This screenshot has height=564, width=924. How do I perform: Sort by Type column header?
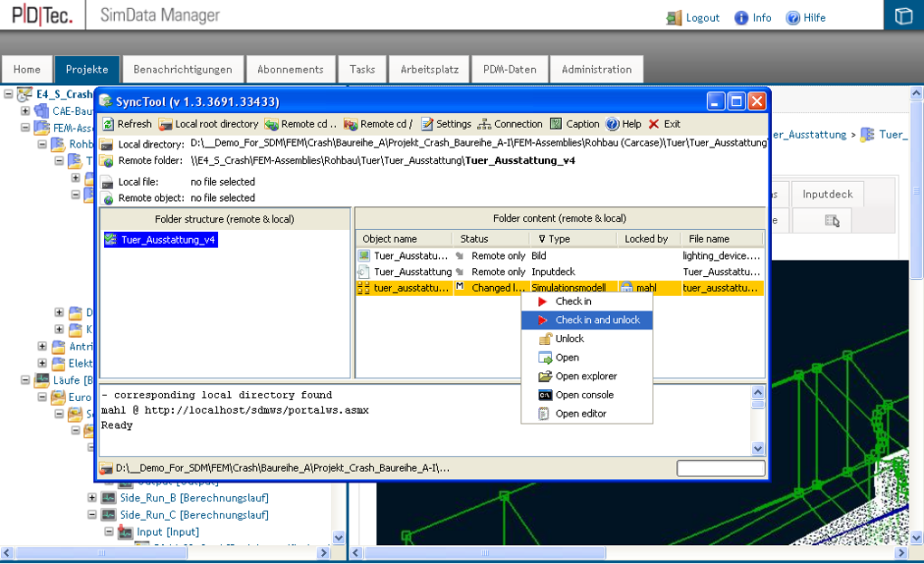pyautogui.click(x=574, y=239)
